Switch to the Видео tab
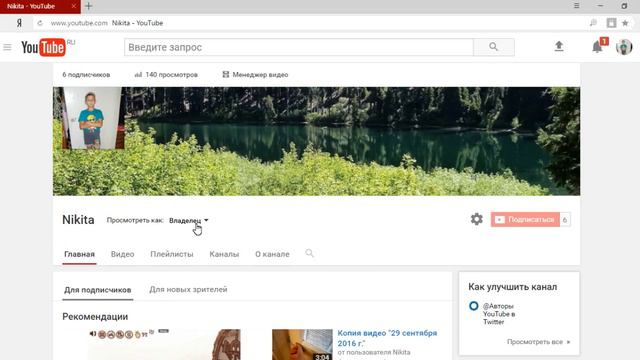 122,254
